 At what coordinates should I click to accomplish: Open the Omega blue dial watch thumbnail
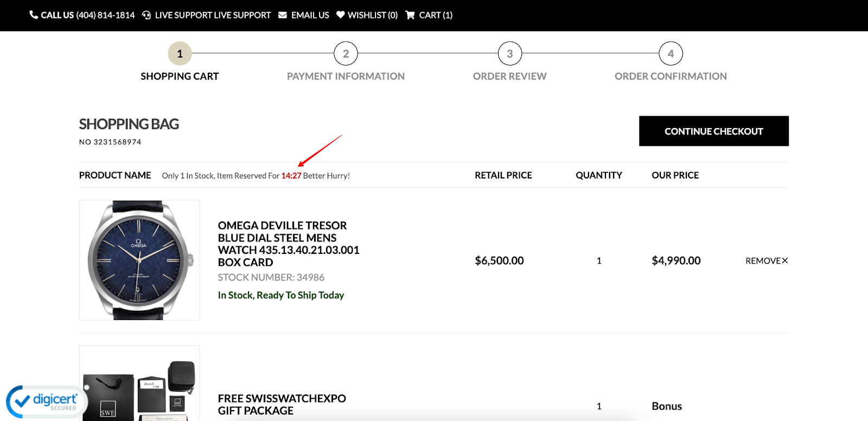tap(139, 260)
